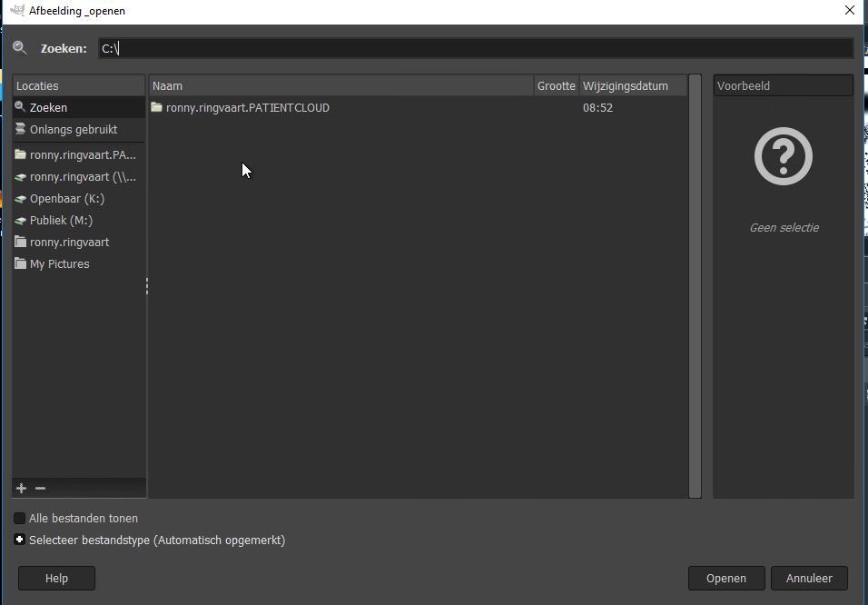868x605 pixels.
Task: Select ronny.ringvaart.PATIENTCLOUD folder in file list
Action: [x=247, y=108]
